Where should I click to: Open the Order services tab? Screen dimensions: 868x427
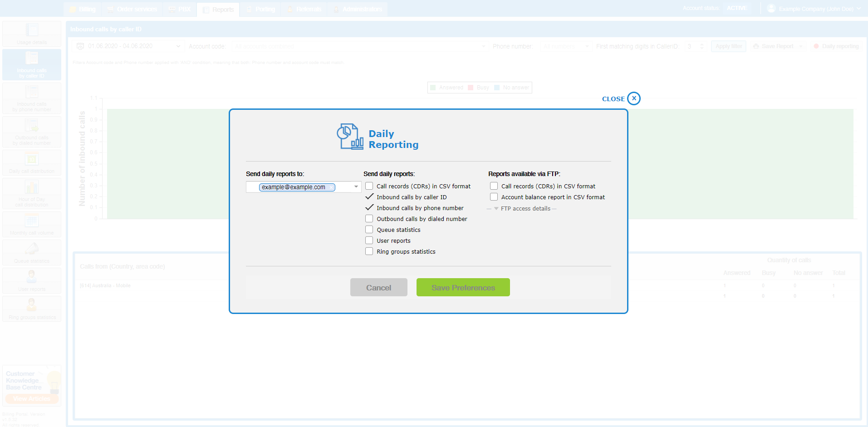[x=132, y=9]
